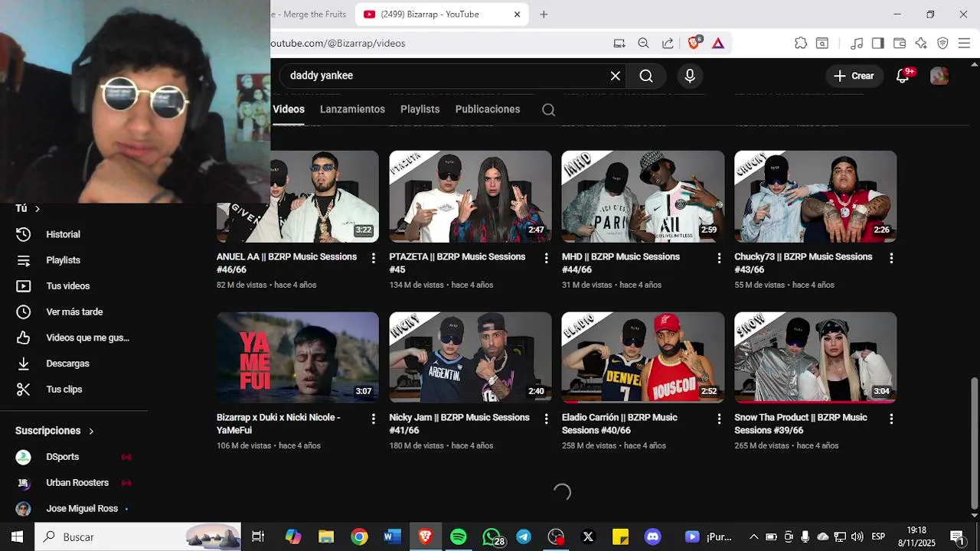
Task: Share this page from the address bar
Action: pos(668,44)
